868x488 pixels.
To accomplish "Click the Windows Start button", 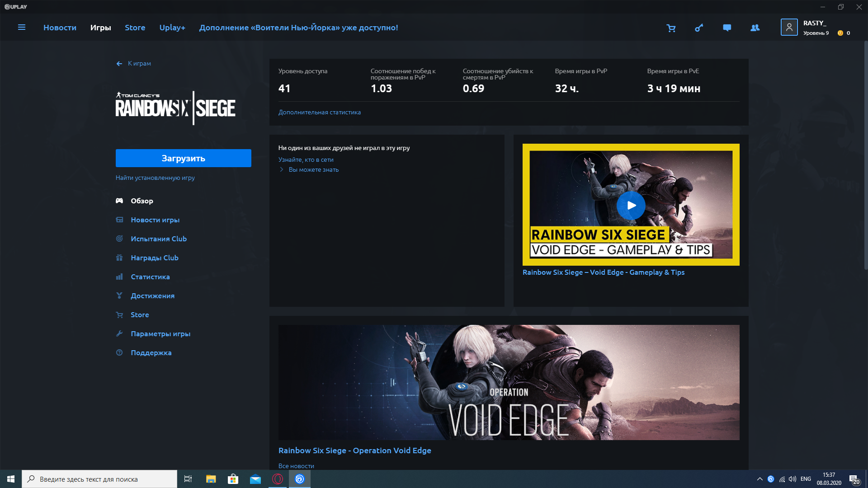I will pyautogui.click(x=11, y=479).
